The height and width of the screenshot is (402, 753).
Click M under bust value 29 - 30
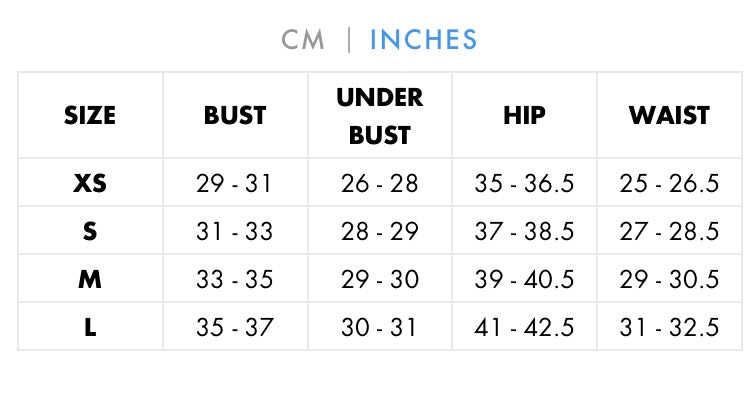point(379,279)
